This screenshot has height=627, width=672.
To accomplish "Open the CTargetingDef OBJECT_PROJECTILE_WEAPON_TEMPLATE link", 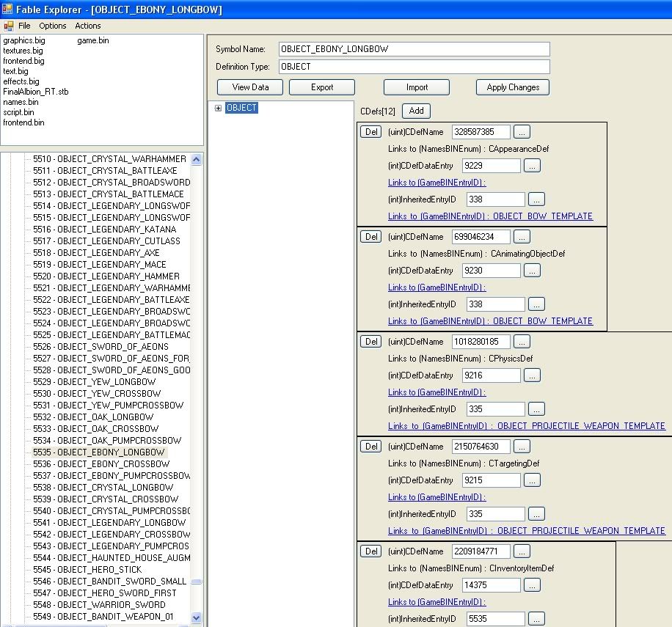I will tap(527, 531).
